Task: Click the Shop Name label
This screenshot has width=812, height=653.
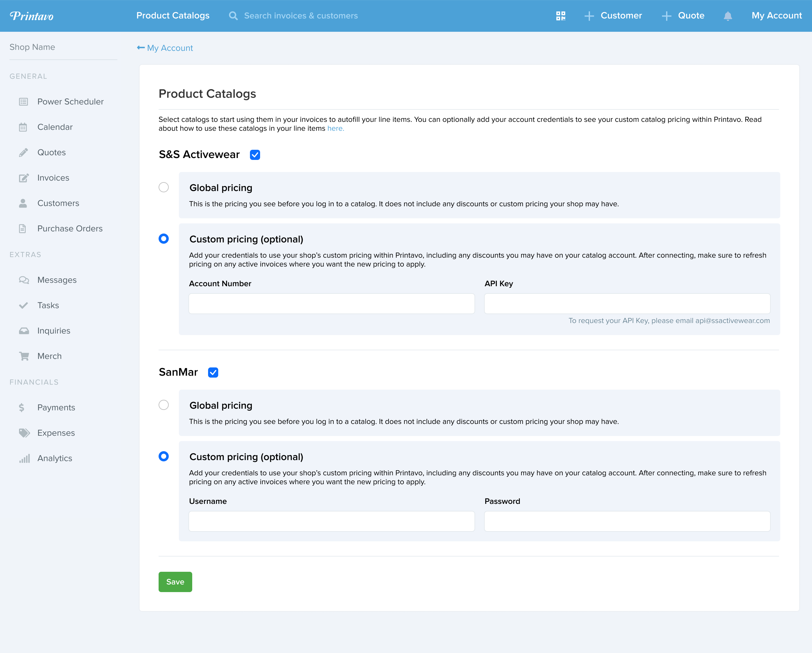Action: (x=32, y=47)
